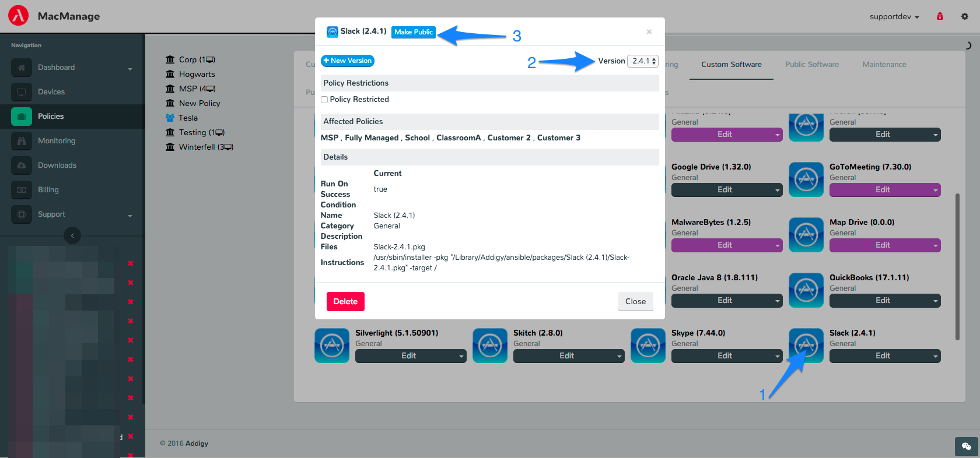Click the Silverlight app icon
The image size is (980, 458).
point(332,346)
